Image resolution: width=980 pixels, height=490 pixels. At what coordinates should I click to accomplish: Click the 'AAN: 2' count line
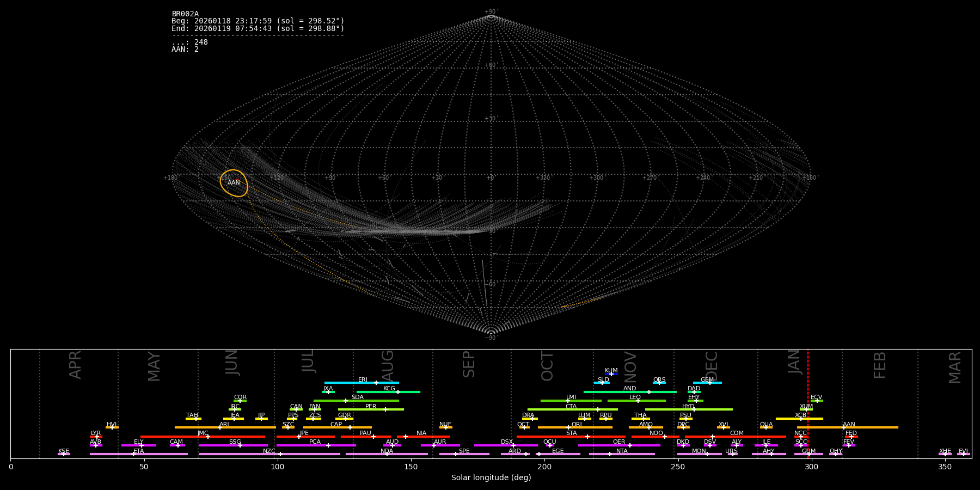(185, 50)
